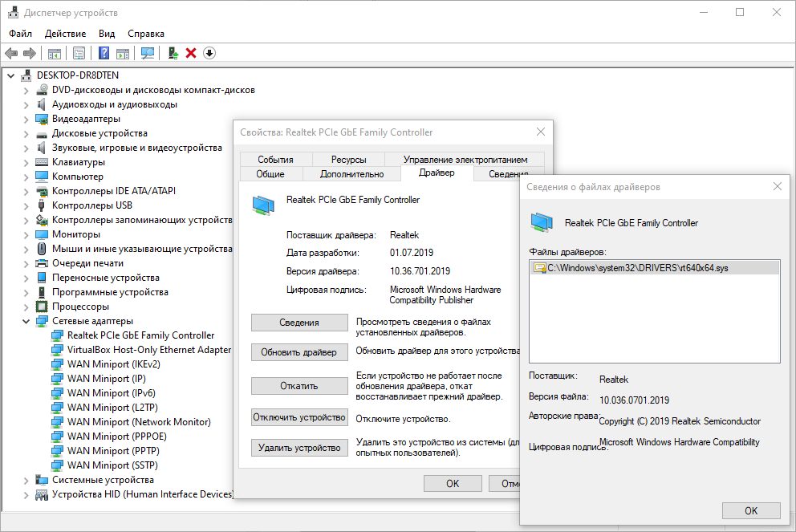Select WAN Miniport (Network Monitor) item

[139, 422]
